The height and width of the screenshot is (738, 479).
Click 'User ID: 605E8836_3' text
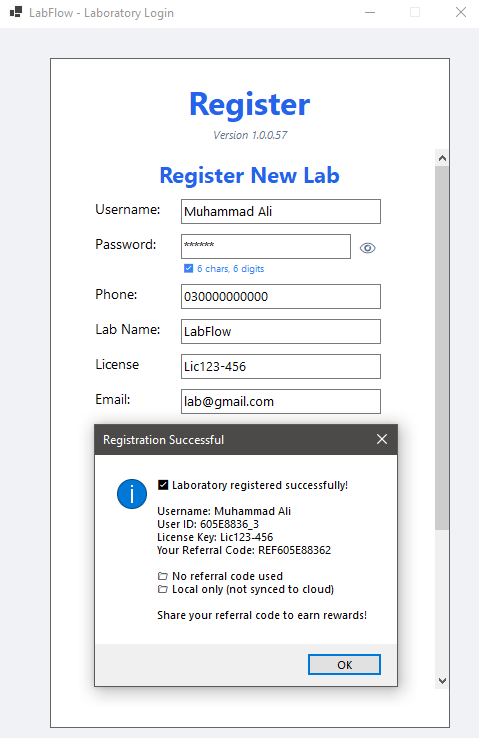point(208,524)
